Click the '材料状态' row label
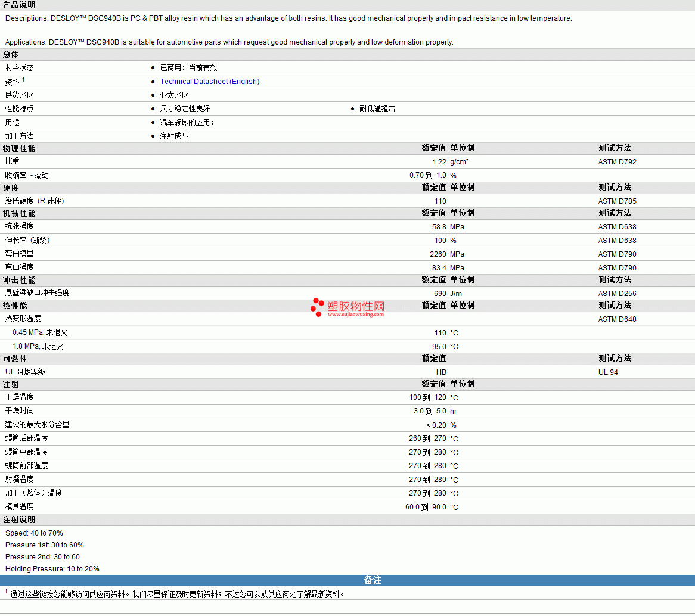 [20, 68]
